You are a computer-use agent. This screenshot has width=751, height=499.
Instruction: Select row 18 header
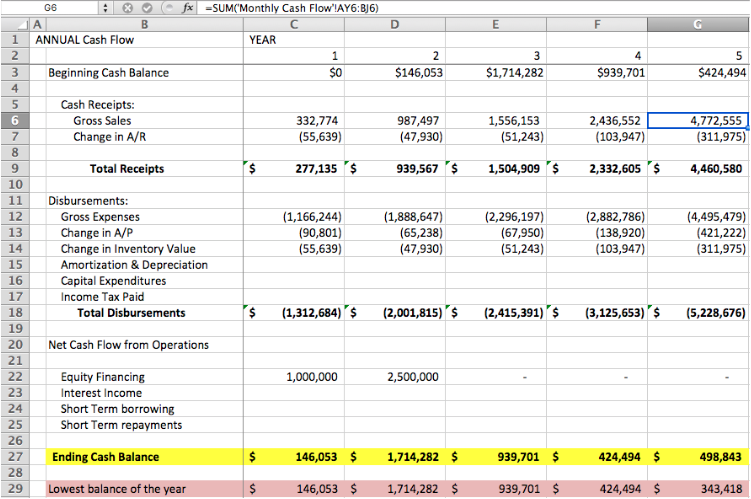point(15,312)
